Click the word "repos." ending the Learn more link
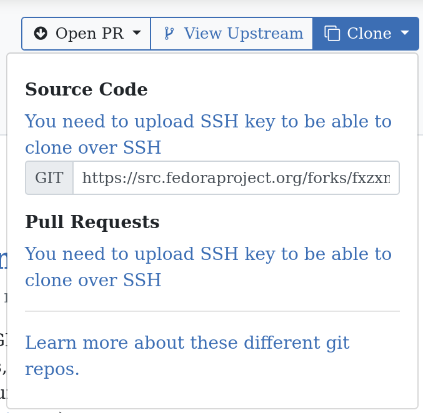This screenshot has height=413, width=423. click(52, 369)
